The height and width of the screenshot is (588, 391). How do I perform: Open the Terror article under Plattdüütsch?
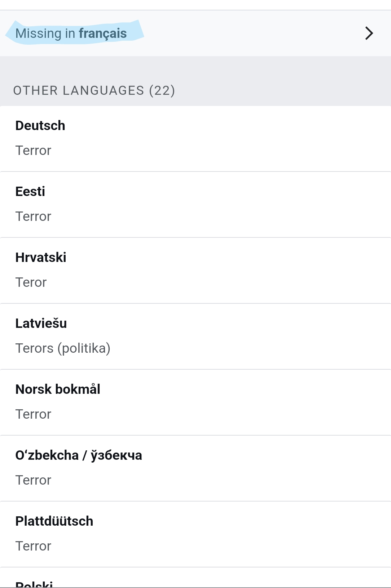pos(33,546)
